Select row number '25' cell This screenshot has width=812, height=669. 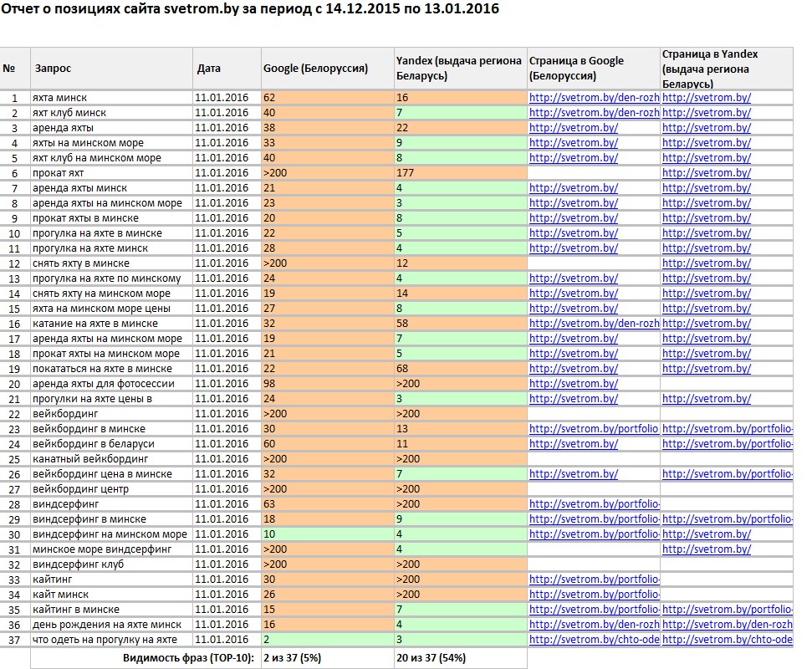(x=15, y=459)
